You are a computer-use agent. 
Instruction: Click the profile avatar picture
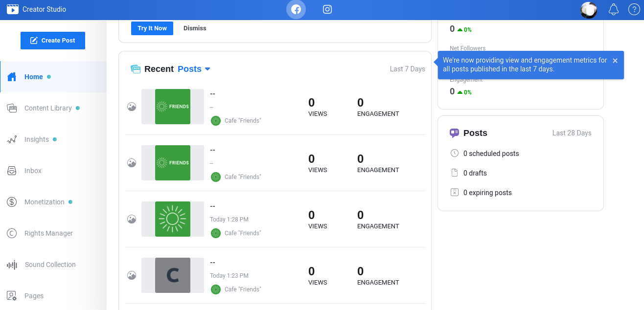point(588,10)
